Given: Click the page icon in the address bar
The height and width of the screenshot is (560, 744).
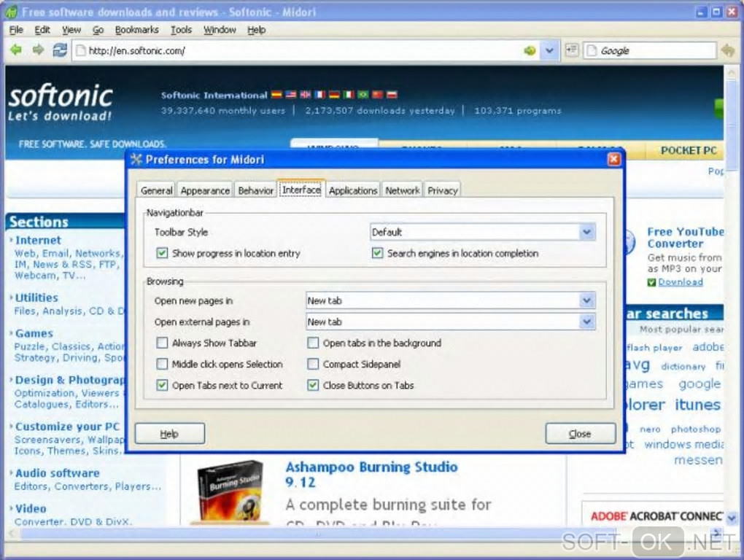Looking at the screenshot, I should [81, 50].
